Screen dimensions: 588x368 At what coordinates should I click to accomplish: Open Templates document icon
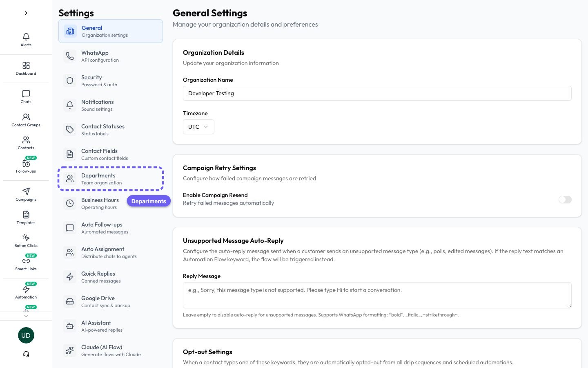point(26,215)
